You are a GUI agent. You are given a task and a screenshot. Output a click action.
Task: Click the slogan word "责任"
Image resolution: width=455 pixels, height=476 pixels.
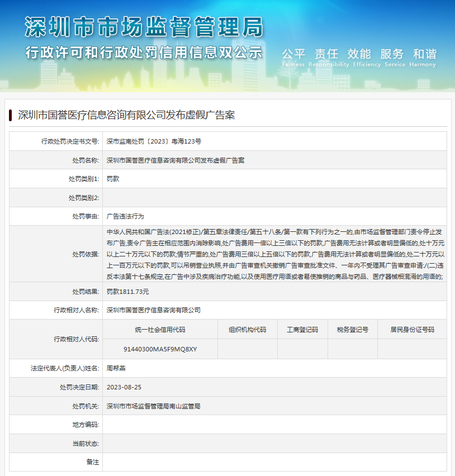coord(326,54)
